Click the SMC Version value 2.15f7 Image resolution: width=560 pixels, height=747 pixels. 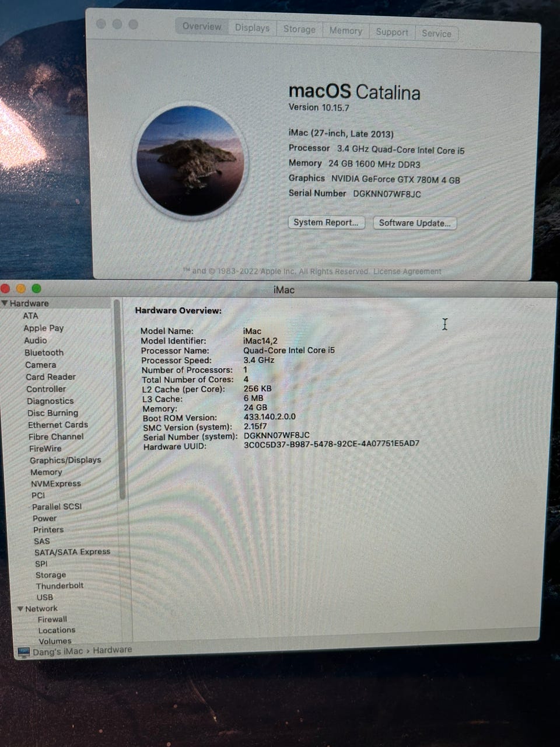(255, 426)
